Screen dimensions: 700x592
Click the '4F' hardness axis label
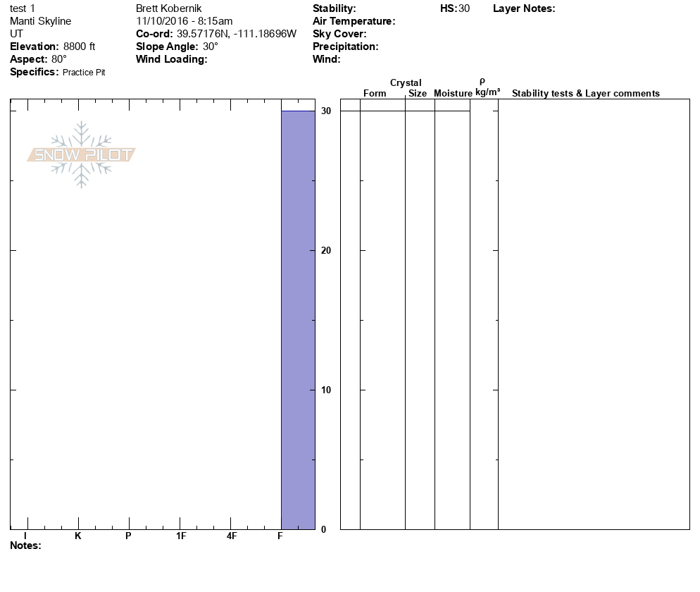[231, 536]
